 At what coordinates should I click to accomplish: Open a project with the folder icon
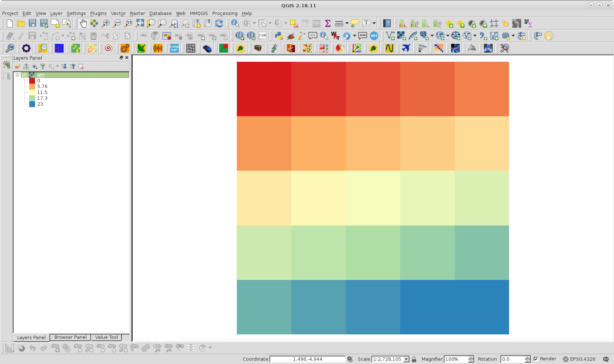point(21,23)
